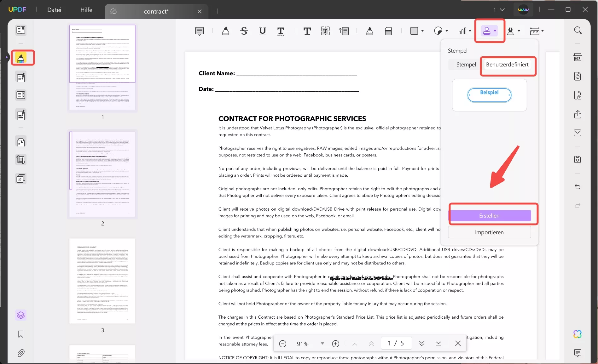Open the Edit PDF mode icon
The width and height of the screenshot is (598, 364).
pyautogui.click(x=21, y=77)
